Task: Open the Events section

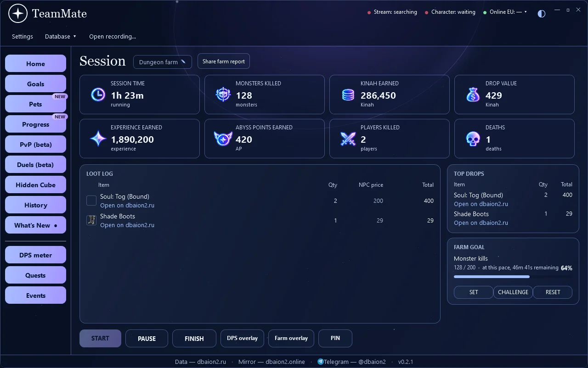Action: click(36, 296)
